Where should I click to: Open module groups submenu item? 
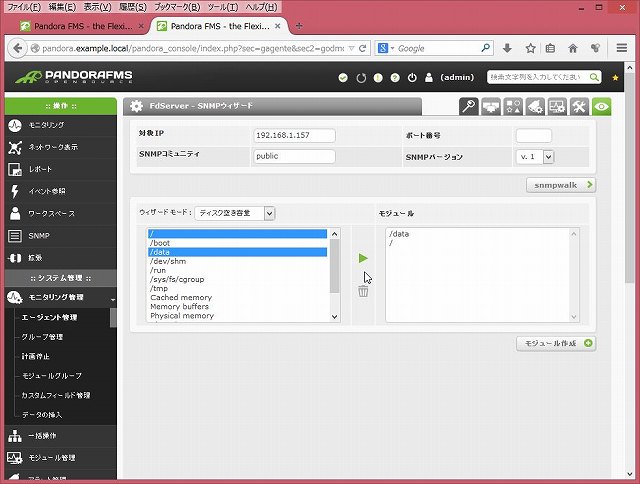(52, 376)
